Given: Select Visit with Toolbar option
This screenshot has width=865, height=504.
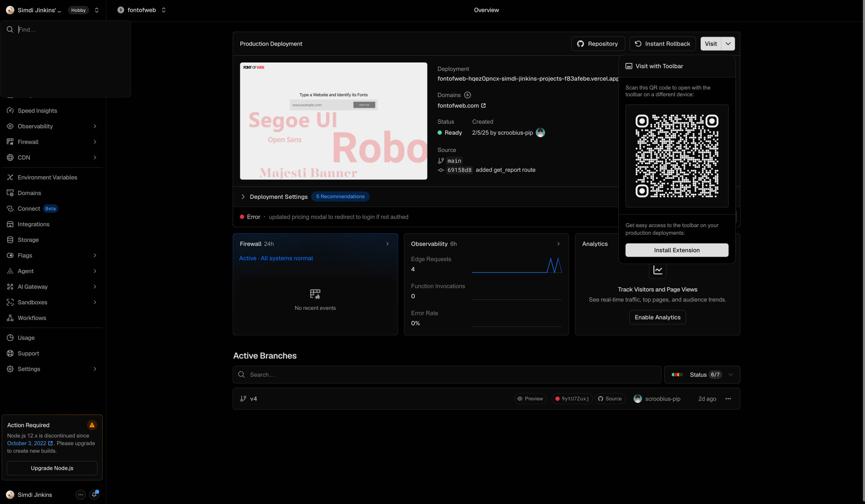Looking at the screenshot, I should pyautogui.click(x=677, y=66).
